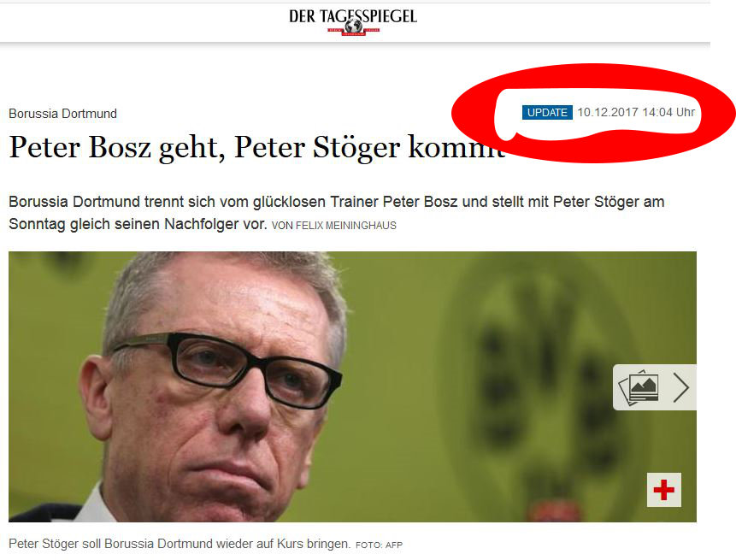736x560 pixels.
Task: Click the Der Tagesspiegel masthead logo
Action: 353,21
